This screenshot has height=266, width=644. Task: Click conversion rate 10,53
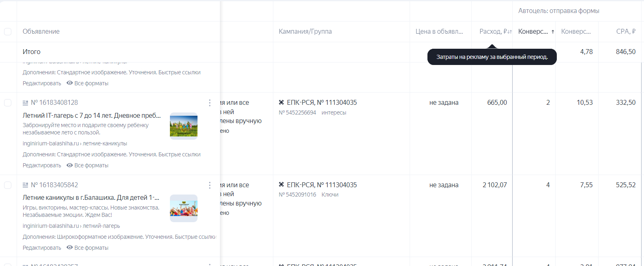585,102
